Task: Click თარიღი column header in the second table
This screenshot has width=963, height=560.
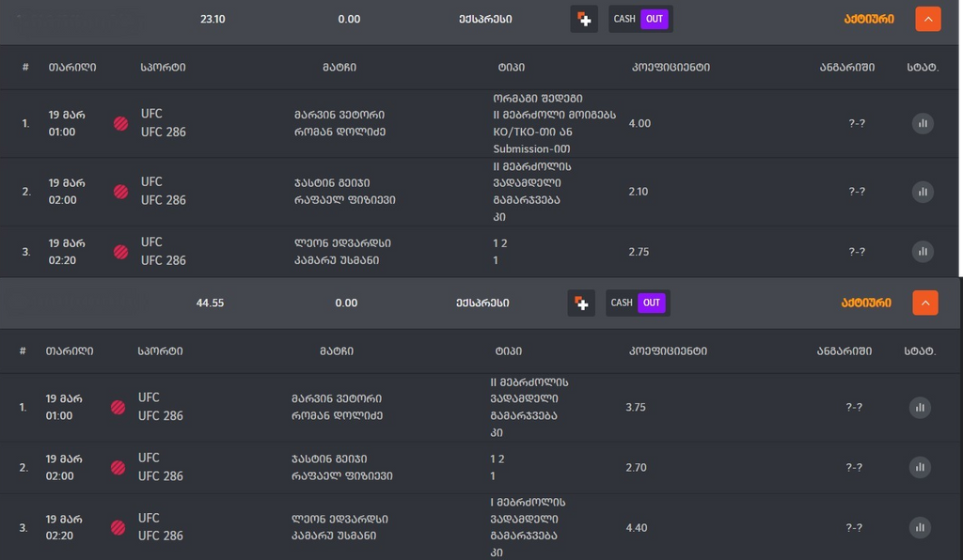Action: point(70,351)
